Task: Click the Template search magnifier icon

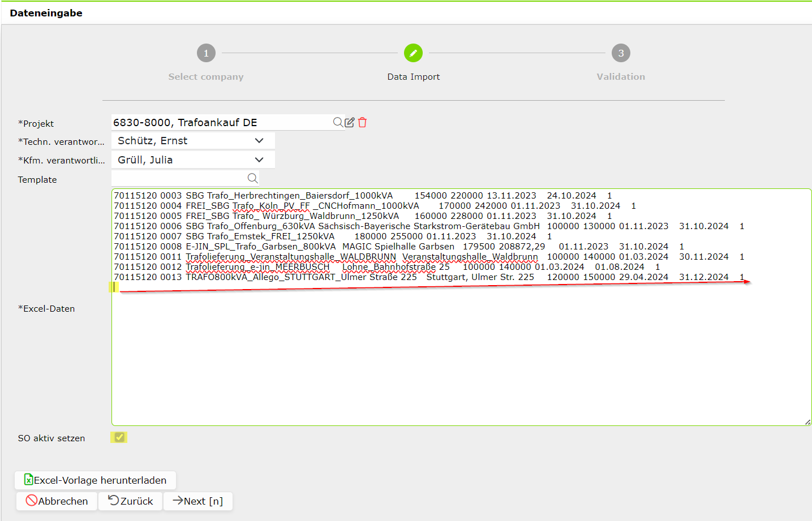Action: tap(253, 178)
